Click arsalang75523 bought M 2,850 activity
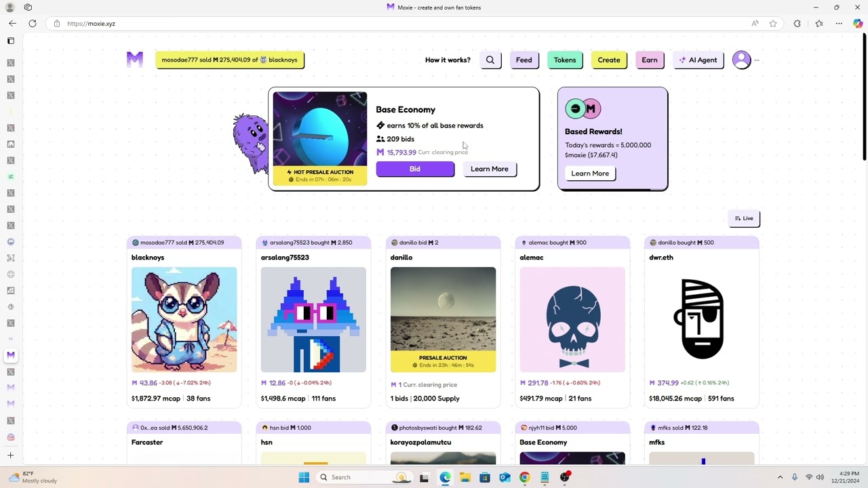 (307, 242)
